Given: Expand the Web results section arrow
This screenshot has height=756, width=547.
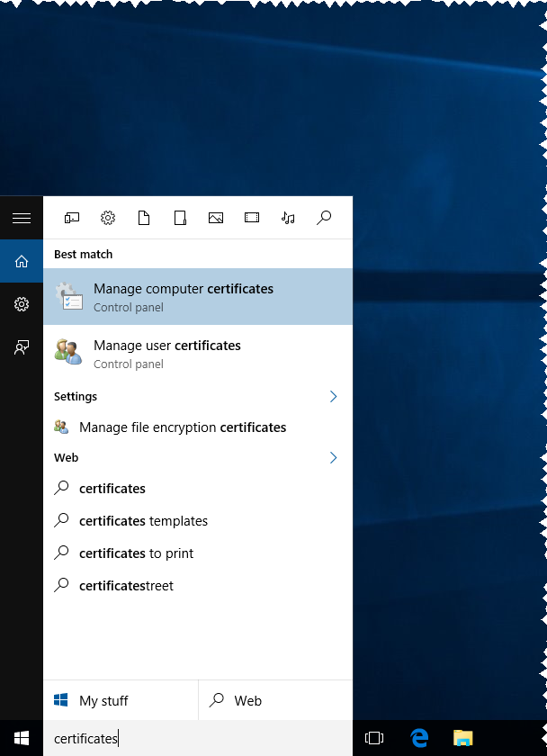Looking at the screenshot, I should pyautogui.click(x=333, y=458).
